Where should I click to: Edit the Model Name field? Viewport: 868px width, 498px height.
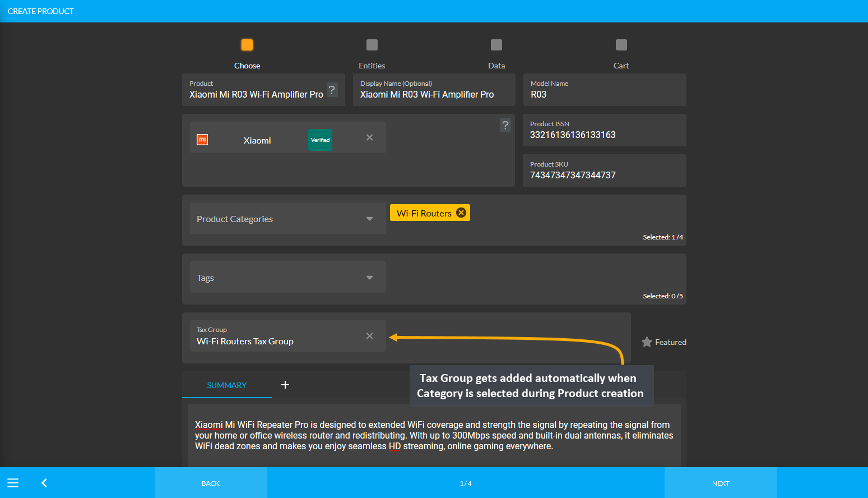pos(605,90)
